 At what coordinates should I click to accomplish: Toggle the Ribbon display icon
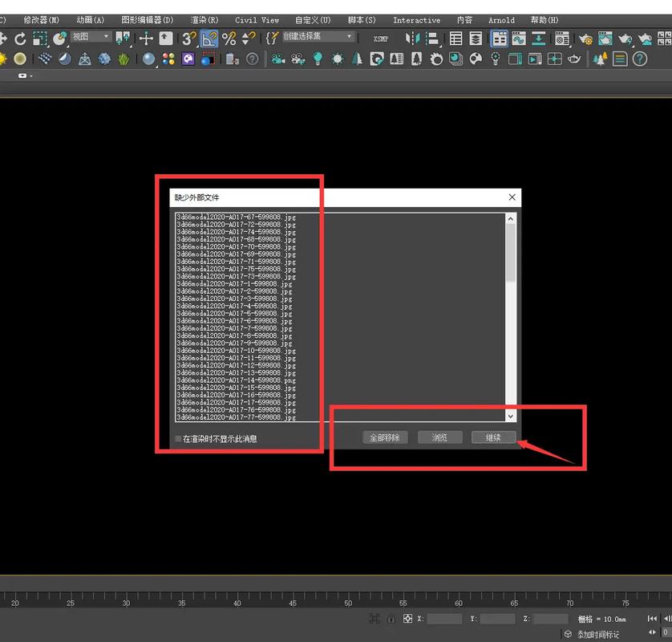(x=500, y=39)
